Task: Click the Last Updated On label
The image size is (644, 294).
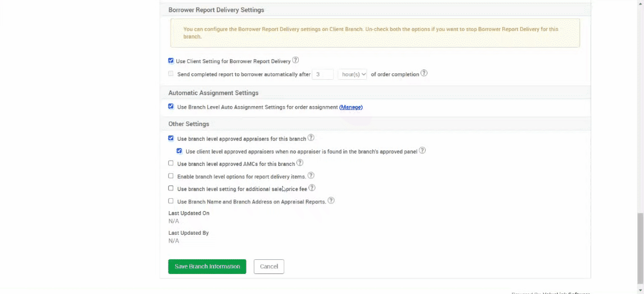Action: point(189,213)
